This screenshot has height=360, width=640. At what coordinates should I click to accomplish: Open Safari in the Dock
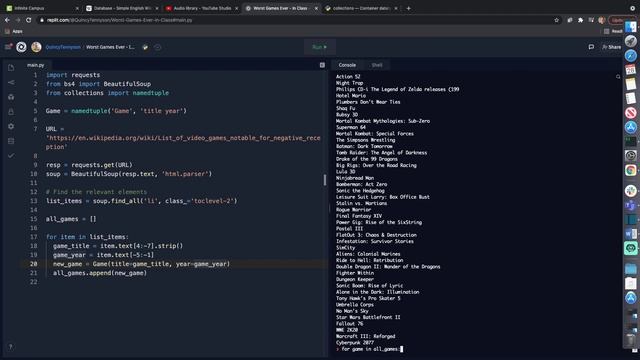click(x=631, y=56)
